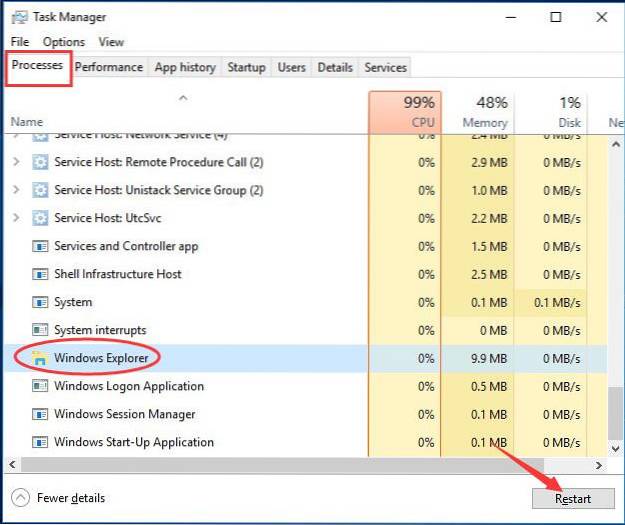Select the Services and Controller app text
This screenshot has width=625, height=525.
(x=126, y=246)
